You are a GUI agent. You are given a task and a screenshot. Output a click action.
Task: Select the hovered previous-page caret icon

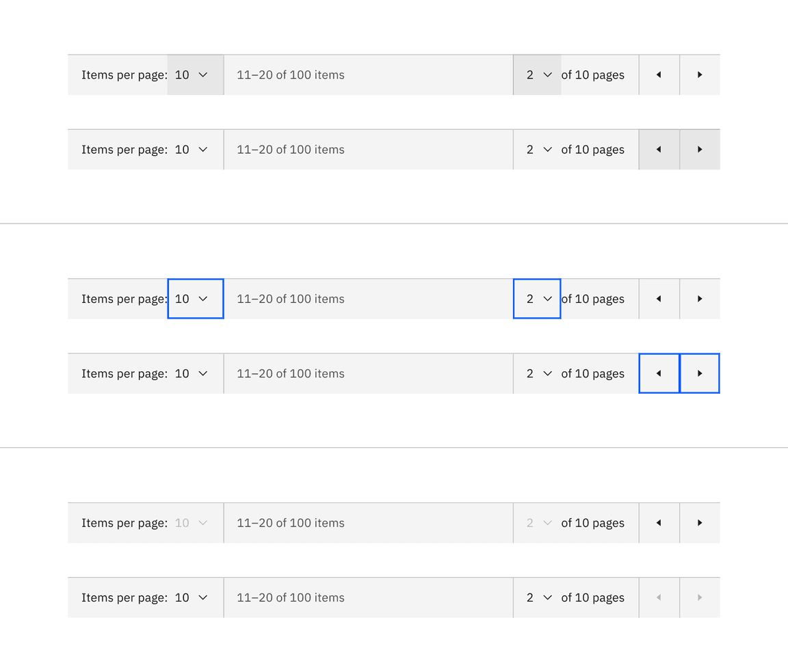[x=658, y=149]
